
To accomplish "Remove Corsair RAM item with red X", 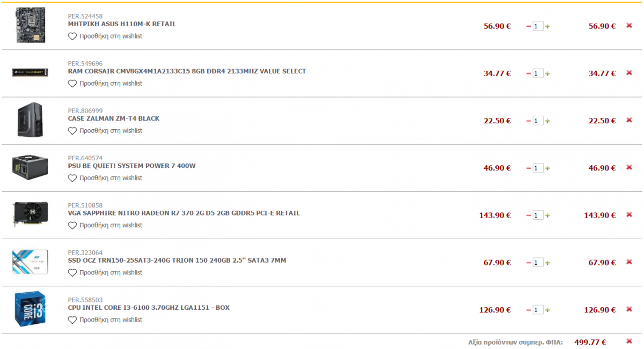I will point(629,73).
